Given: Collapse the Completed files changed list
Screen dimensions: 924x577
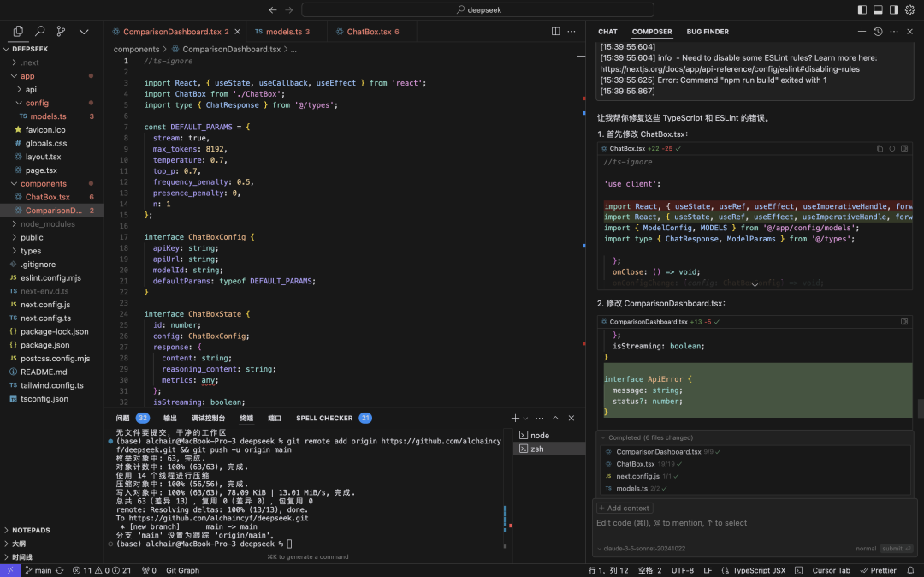Looking at the screenshot, I should click(x=603, y=438).
